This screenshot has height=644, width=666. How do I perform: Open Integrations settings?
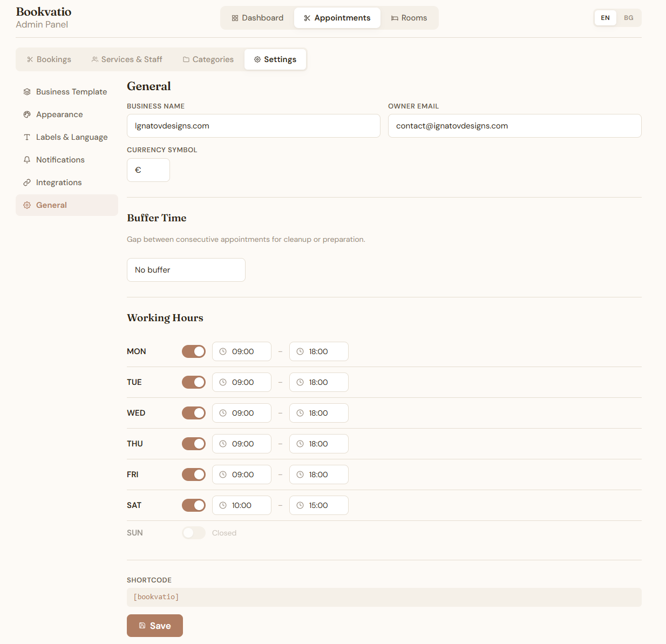pos(67,182)
